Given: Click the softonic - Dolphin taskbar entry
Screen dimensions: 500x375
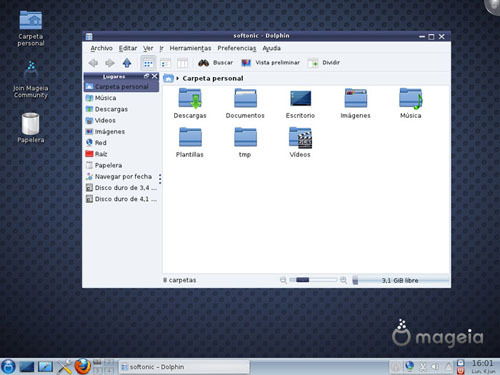Looking at the screenshot, I should point(184,367).
